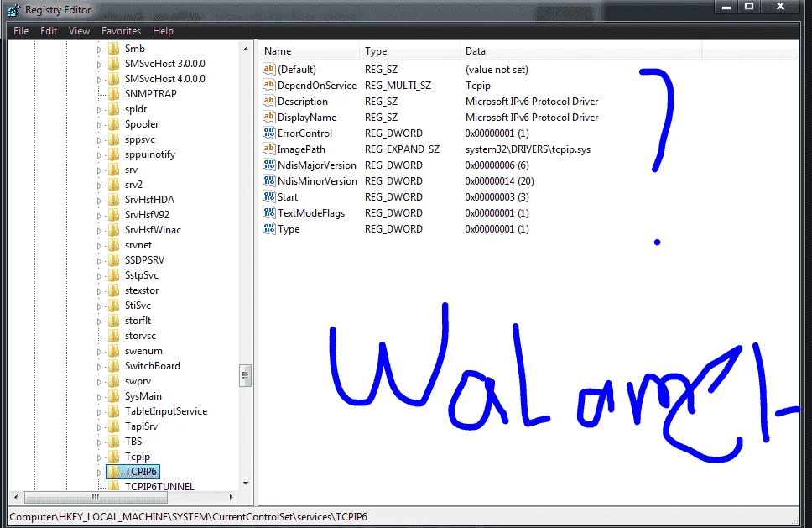This screenshot has width=812, height=528.
Task: Click the folder icon of Spooler key
Action: (113, 124)
